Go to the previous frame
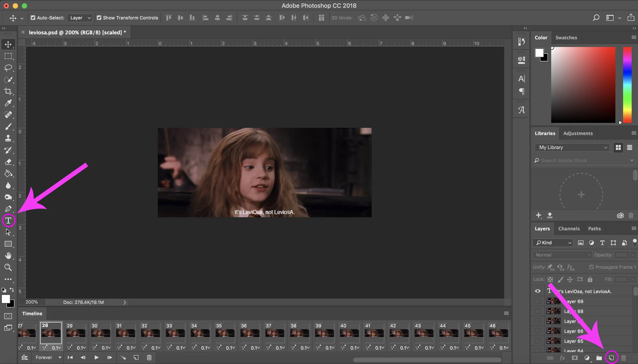The height and width of the screenshot is (364, 638). [83, 357]
